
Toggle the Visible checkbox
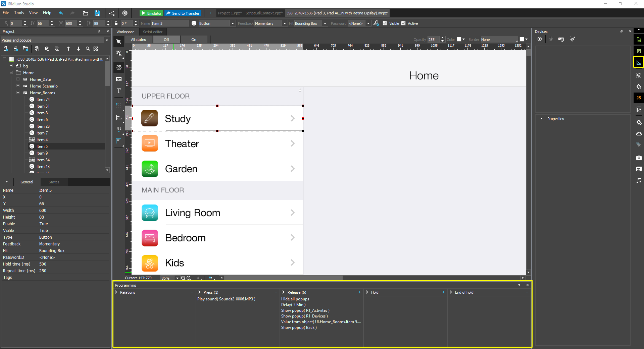click(385, 23)
